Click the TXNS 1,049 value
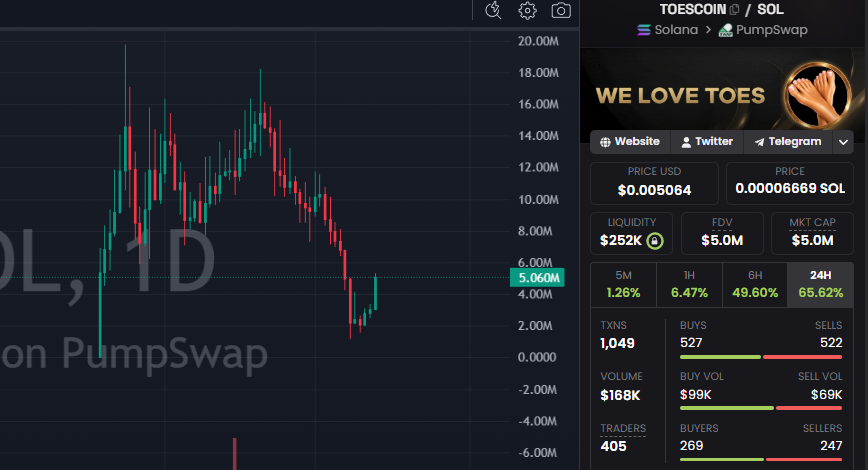Image resolution: width=868 pixels, height=470 pixels. [617, 343]
